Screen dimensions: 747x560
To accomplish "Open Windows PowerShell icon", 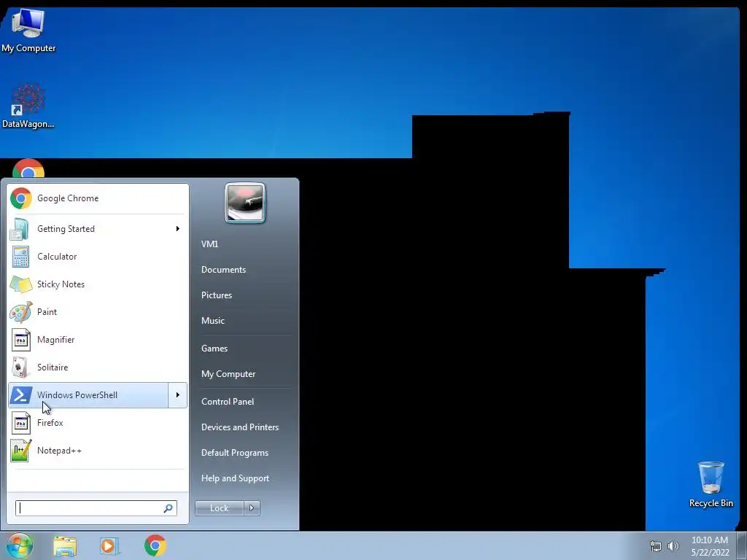I will click(x=20, y=395).
